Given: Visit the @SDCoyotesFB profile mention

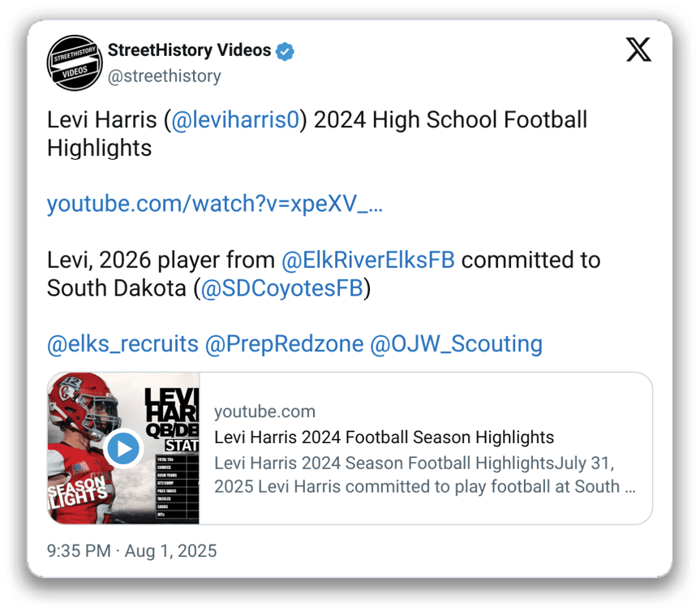Looking at the screenshot, I should click(281, 288).
